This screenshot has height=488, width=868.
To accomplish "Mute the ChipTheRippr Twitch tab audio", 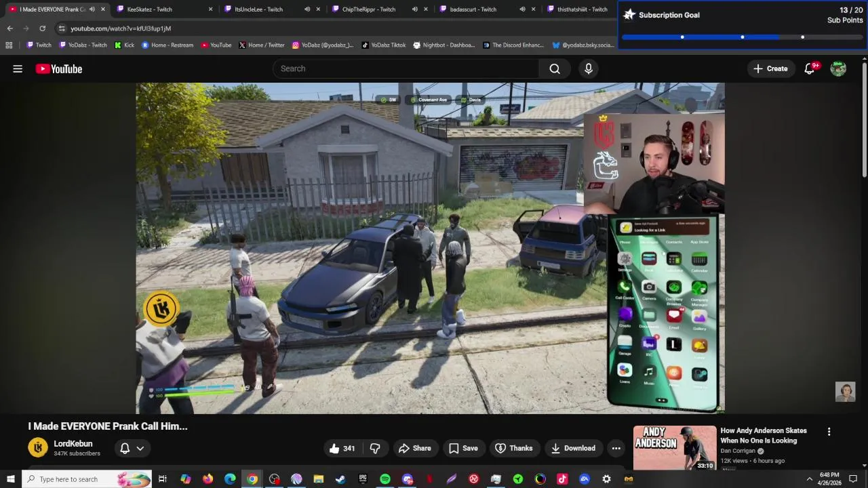I will coord(414,9).
